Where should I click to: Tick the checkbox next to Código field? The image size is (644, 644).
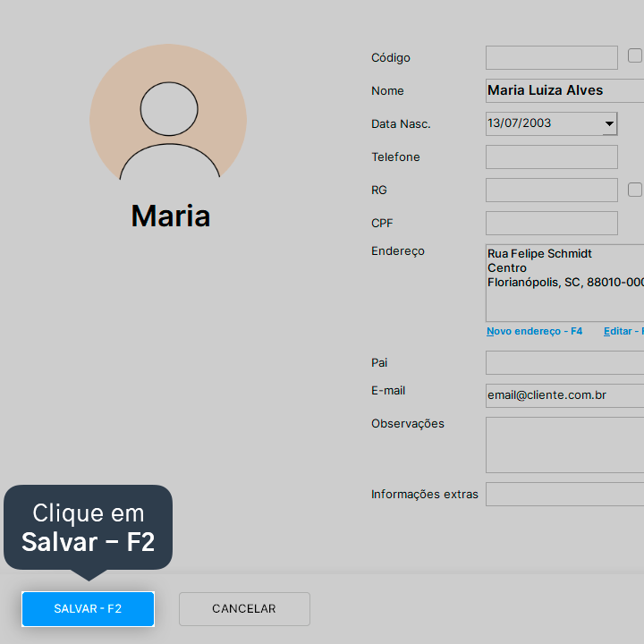pyautogui.click(x=635, y=55)
